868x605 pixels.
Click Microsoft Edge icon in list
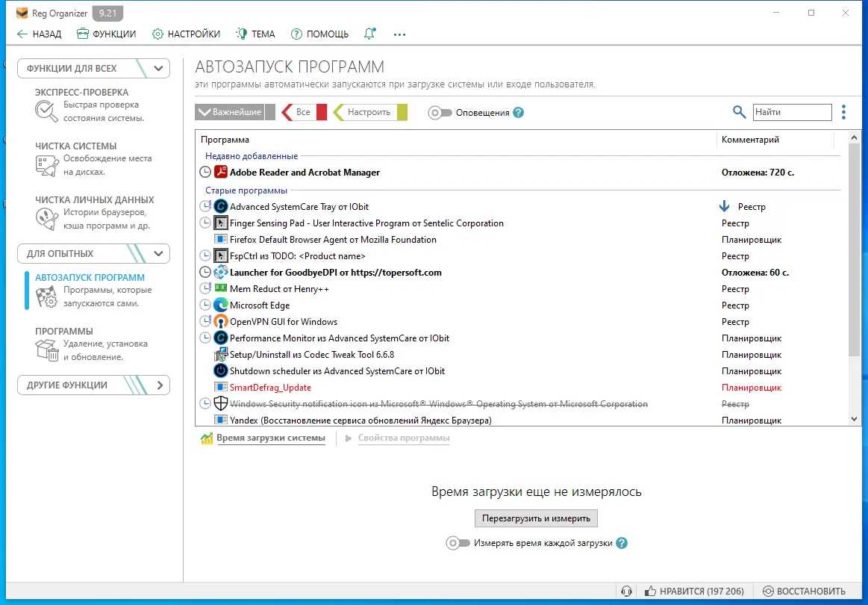click(x=221, y=305)
